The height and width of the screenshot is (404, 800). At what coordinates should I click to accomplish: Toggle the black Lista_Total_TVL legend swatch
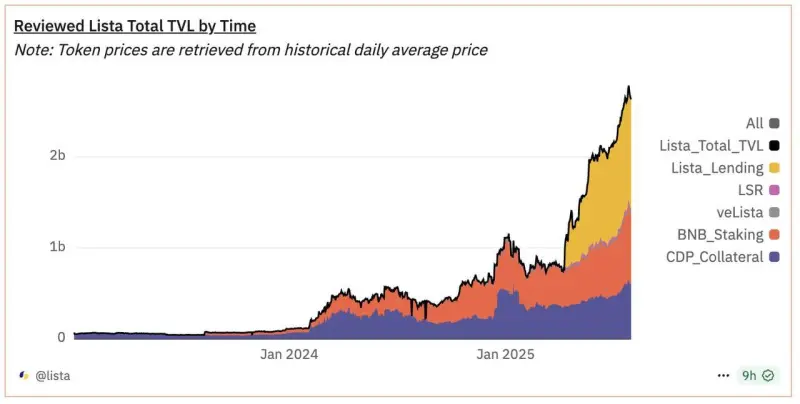[773, 146]
